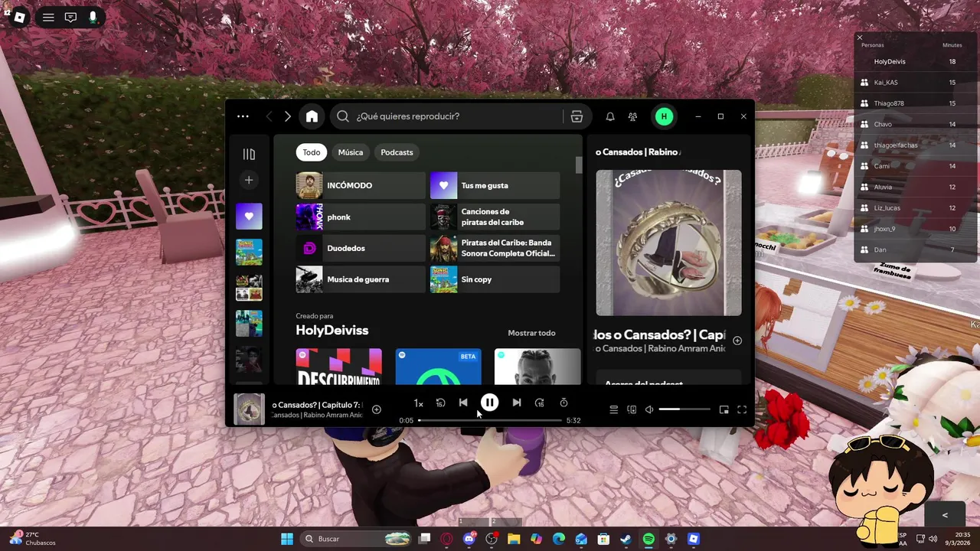Viewport: 980px width, 551px height.
Task: Go back with the Spotify left arrow
Action: [269, 116]
